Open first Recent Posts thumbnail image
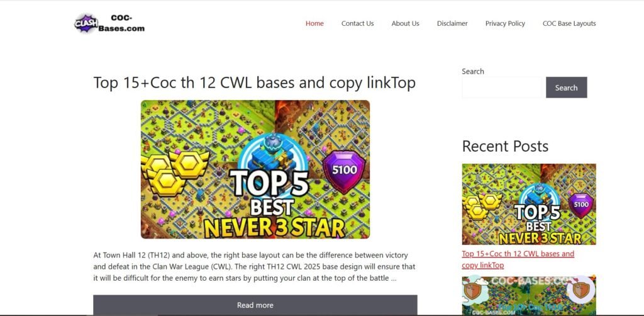Screen dimensions: 644x316 click(529, 204)
